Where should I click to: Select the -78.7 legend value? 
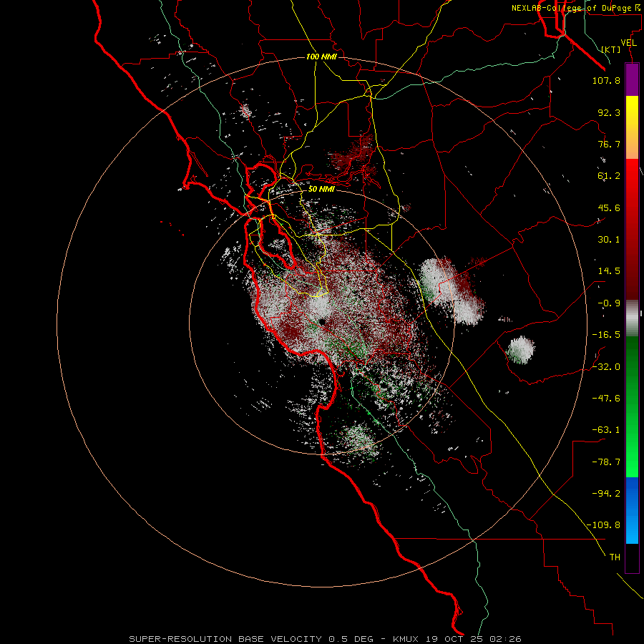click(x=606, y=462)
